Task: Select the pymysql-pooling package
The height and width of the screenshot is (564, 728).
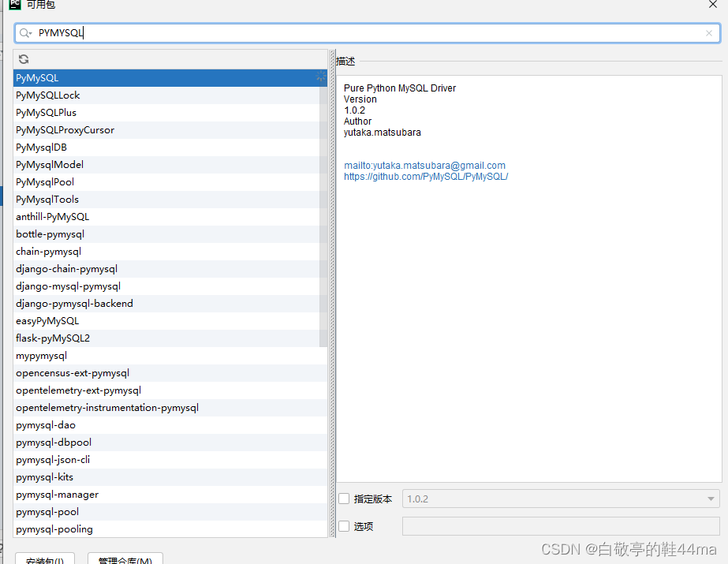Action: (x=170, y=529)
